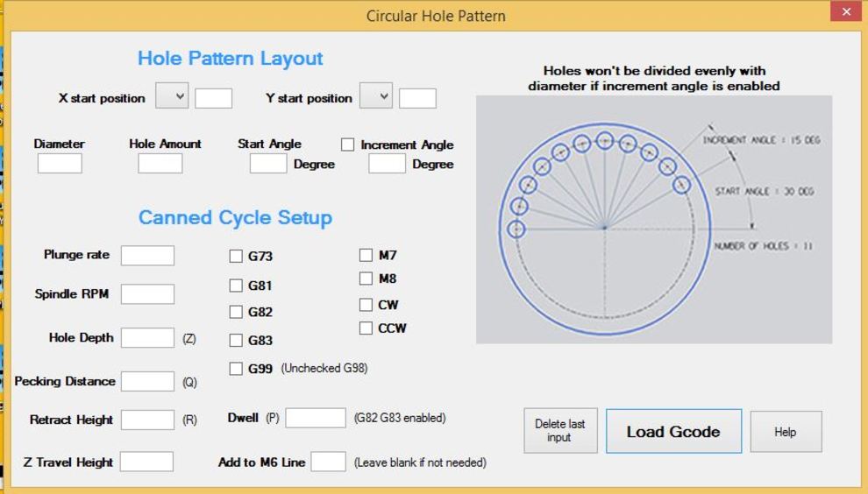Select the G82 cycle checkbox
Viewport: 868px width, 494px height.
click(236, 312)
